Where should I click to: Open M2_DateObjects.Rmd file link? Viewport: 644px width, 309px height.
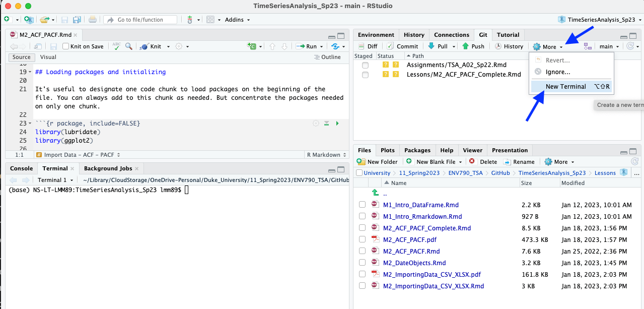414,263
